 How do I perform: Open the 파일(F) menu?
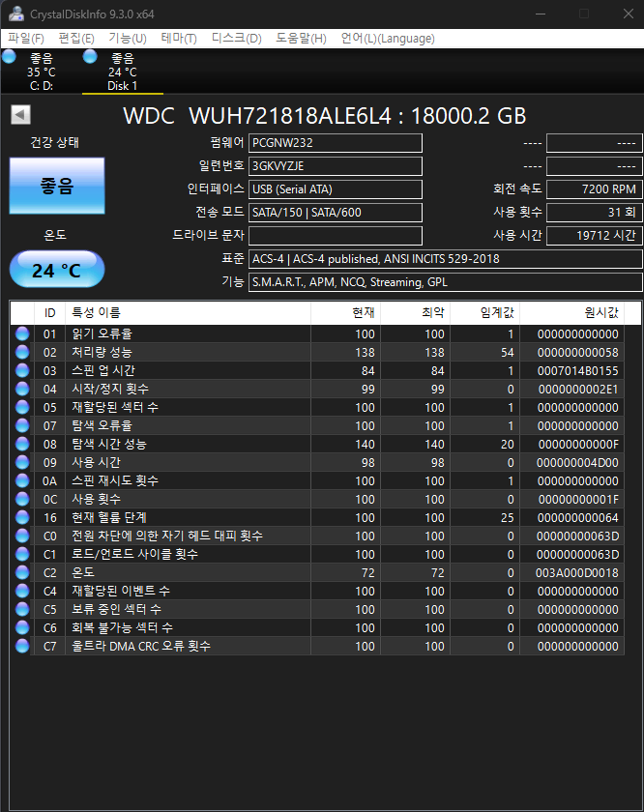click(26, 39)
